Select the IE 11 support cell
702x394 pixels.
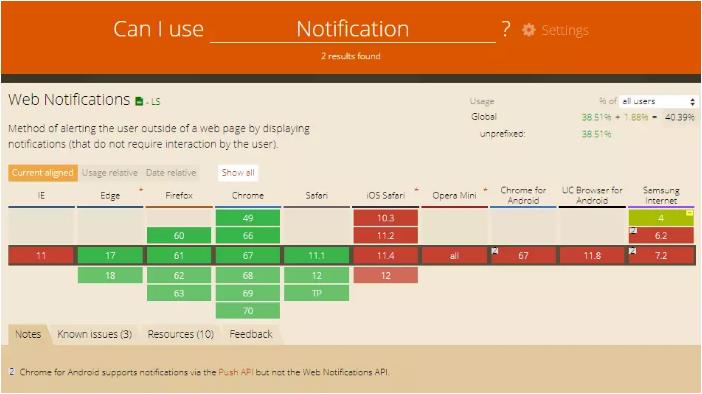41,256
